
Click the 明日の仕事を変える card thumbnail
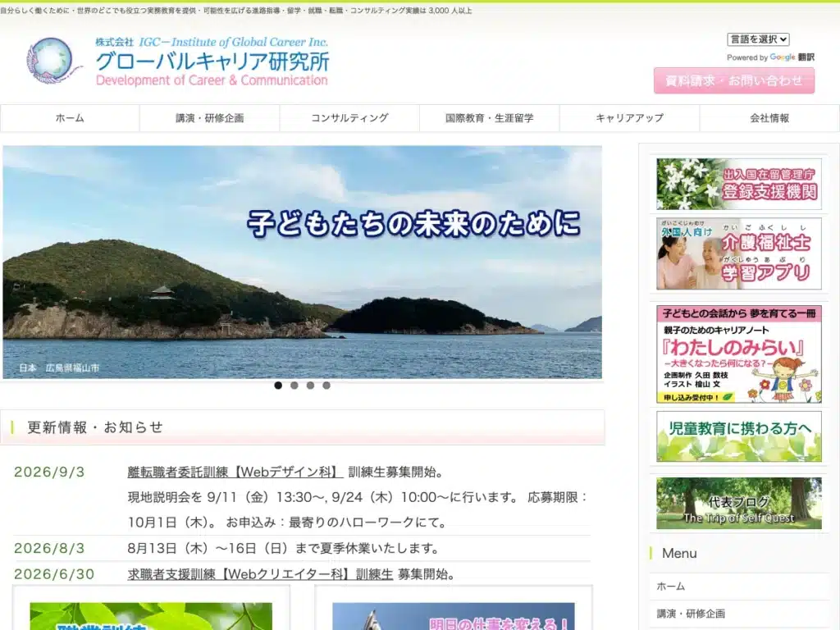[453, 616]
